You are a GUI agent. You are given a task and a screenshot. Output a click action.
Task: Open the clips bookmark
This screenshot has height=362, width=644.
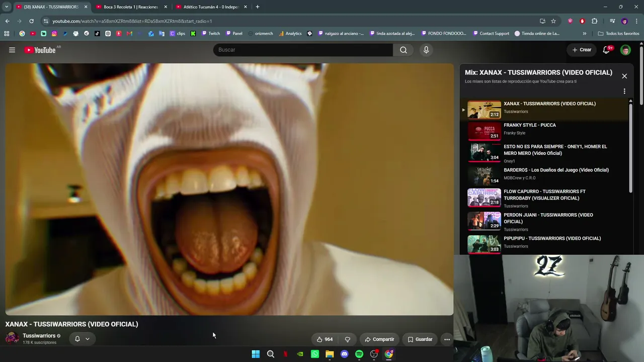[178, 34]
